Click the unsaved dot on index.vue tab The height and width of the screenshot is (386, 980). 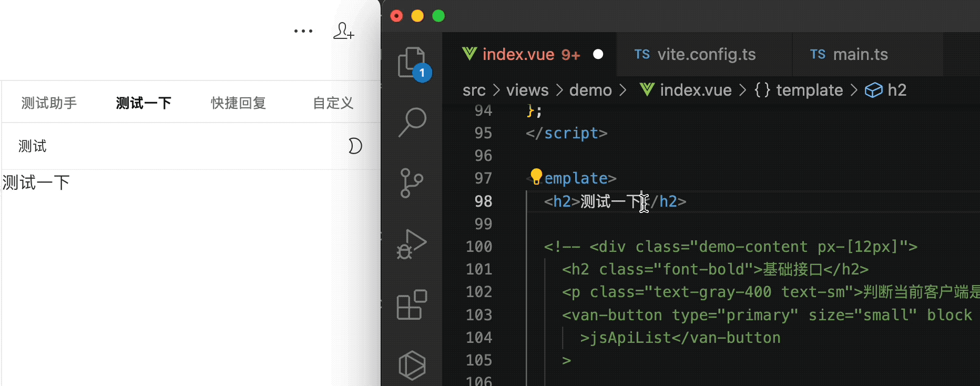pyautogui.click(x=598, y=54)
